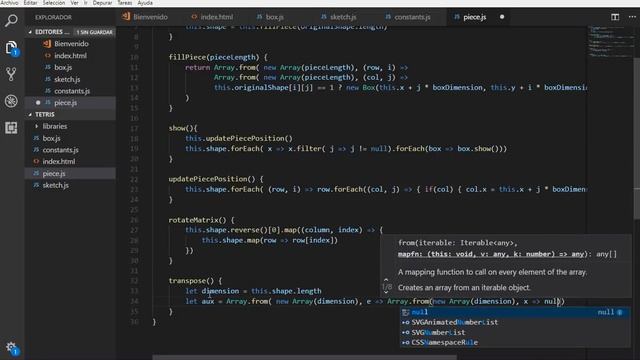The height and width of the screenshot is (360, 640).
Task: Place cursor on updatePiecePosition() definition line
Action: pyautogui.click(x=216, y=179)
